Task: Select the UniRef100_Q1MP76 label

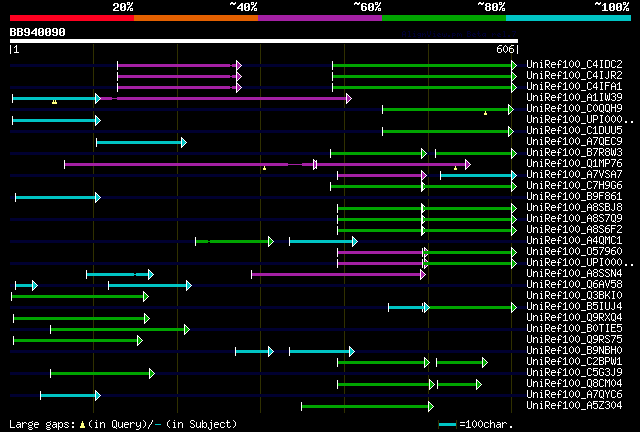Action: (x=574, y=163)
